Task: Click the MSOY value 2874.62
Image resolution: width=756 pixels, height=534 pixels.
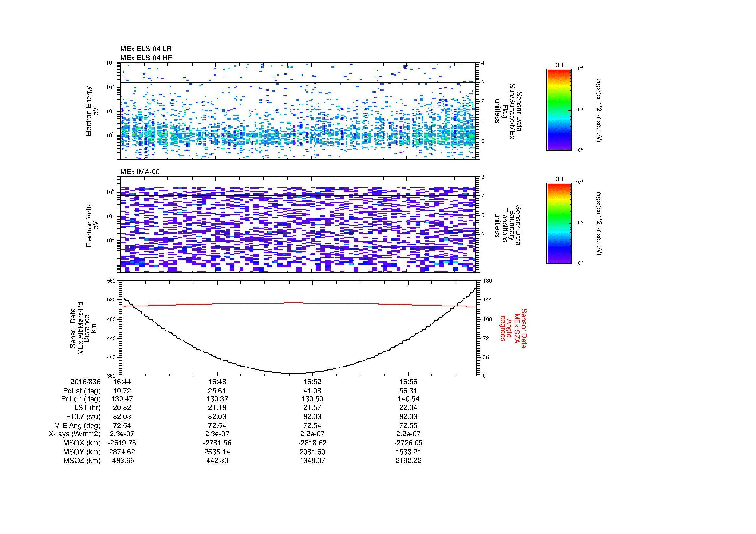Action: coord(122,452)
